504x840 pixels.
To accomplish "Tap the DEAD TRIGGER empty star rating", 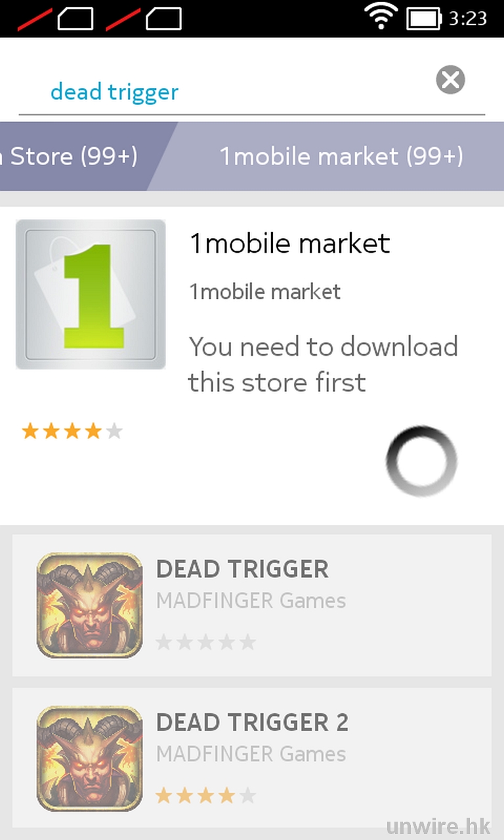I will click(x=206, y=642).
